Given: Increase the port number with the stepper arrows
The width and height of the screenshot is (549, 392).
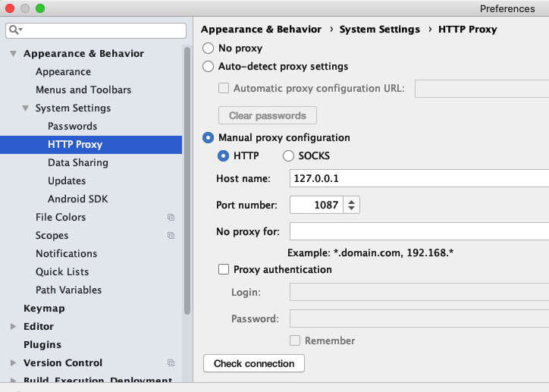Looking at the screenshot, I should click(x=352, y=201).
